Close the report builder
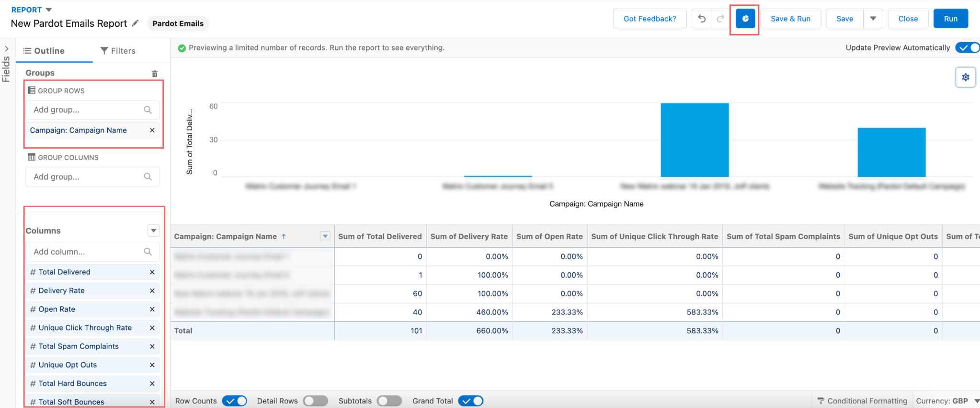Viewport: 980px width, 408px height. [x=908, y=19]
